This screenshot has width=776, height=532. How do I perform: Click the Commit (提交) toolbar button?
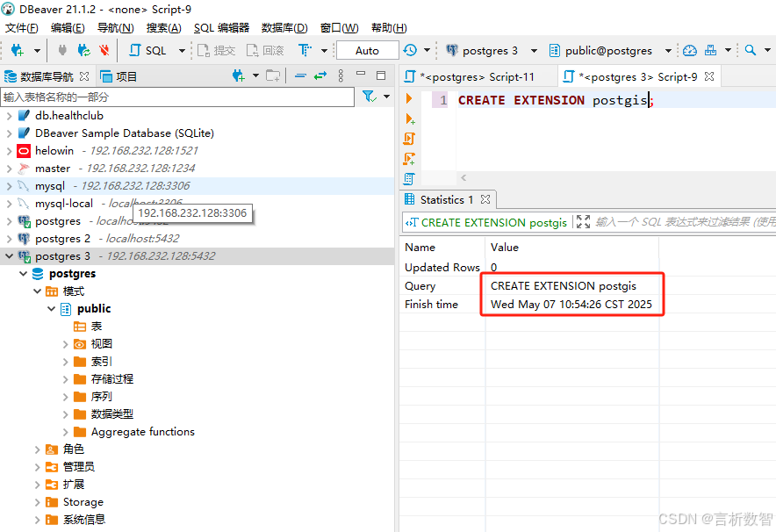(216, 50)
